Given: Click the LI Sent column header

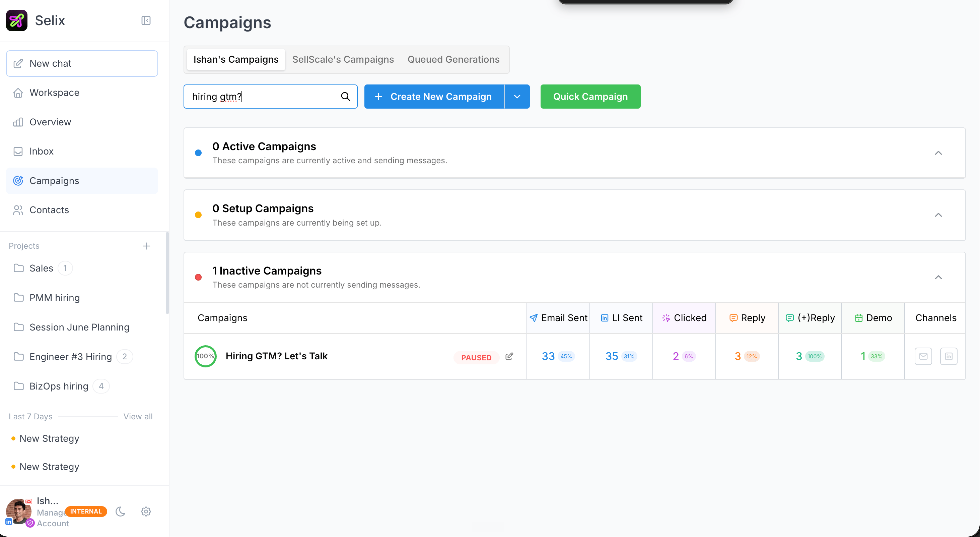Looking at the screenshot, I should click(621, 318).
